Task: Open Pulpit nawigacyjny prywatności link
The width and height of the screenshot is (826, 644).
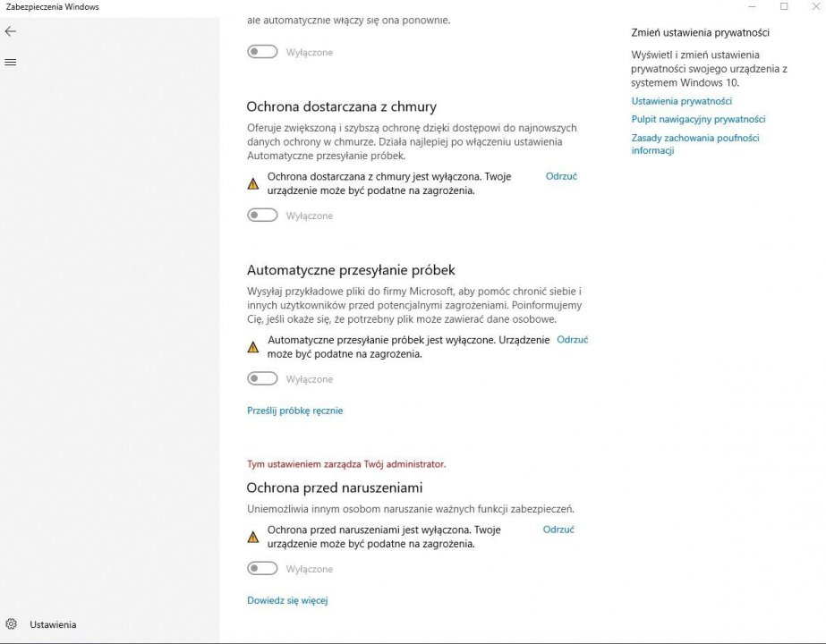Action: click(699, 119)
